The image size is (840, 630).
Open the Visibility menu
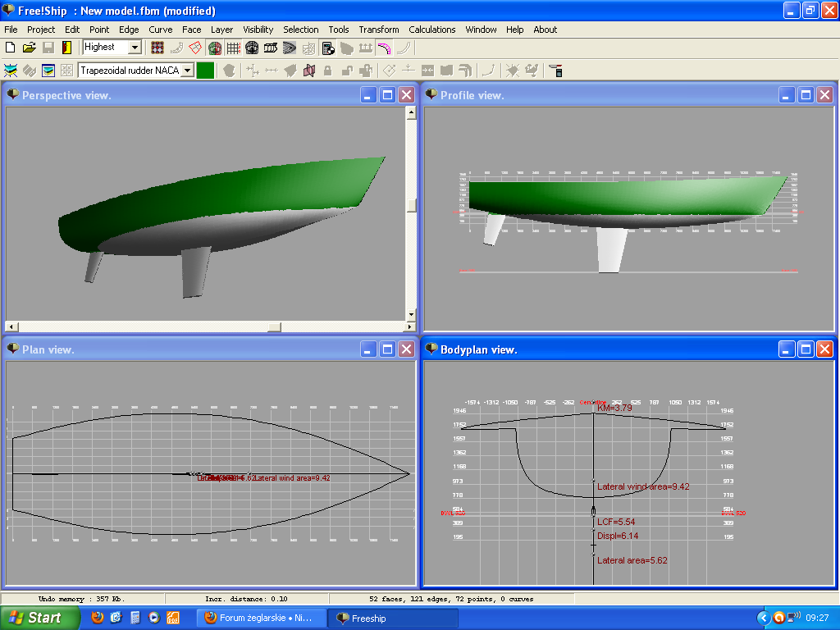tap(258, 30)
